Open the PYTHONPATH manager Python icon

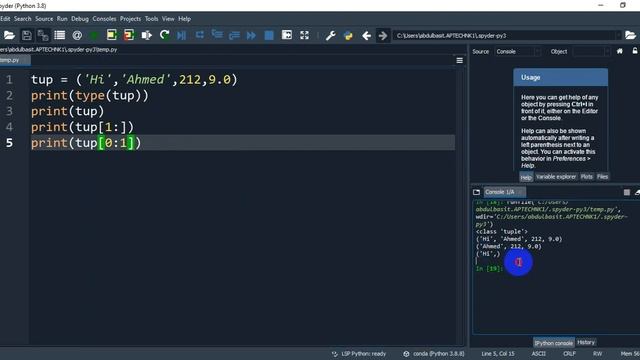pos(348,36)
